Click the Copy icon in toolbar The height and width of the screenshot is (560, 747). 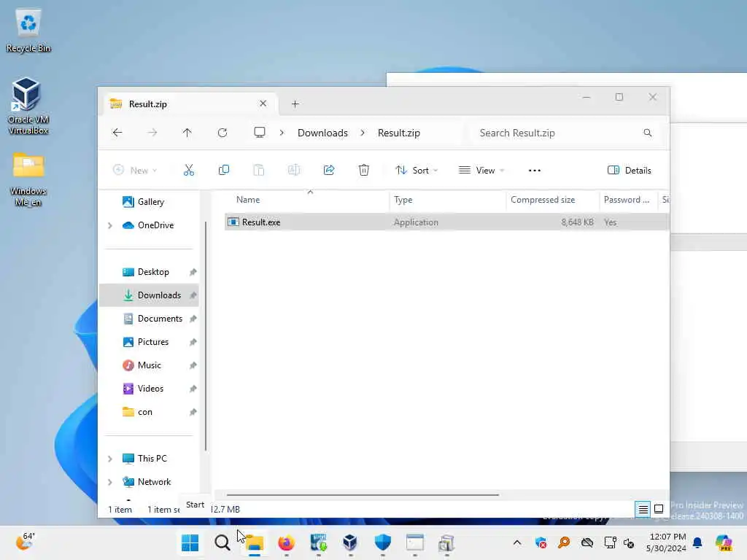pyautogui.click(x=223, y=170)
